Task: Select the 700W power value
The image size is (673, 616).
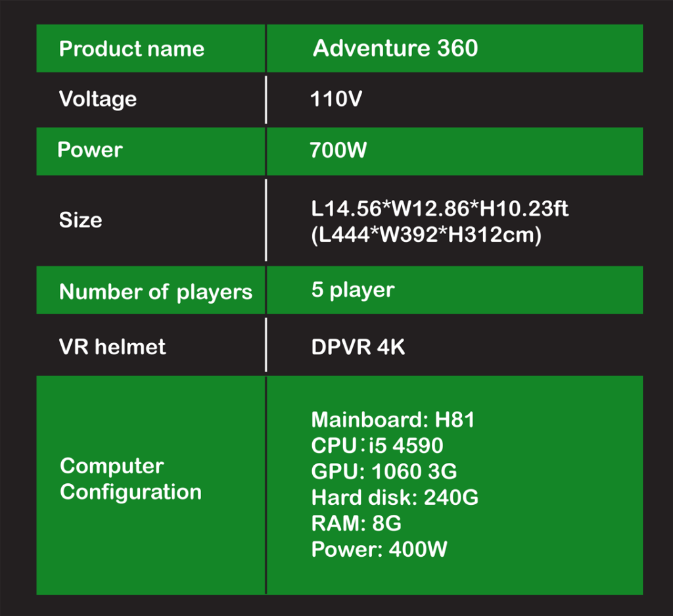Action: [x=338, y=150]
